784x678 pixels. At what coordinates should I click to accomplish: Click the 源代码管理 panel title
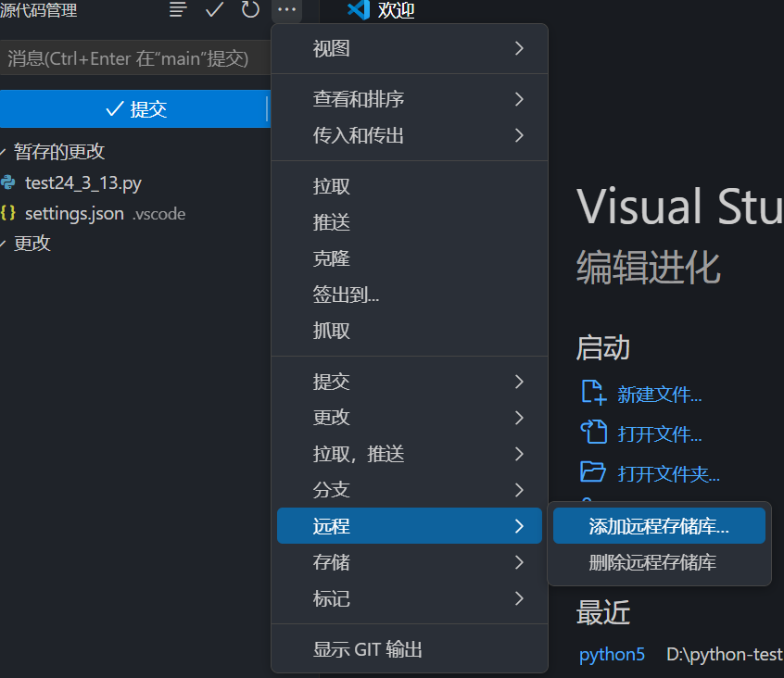tap(39, 9)
